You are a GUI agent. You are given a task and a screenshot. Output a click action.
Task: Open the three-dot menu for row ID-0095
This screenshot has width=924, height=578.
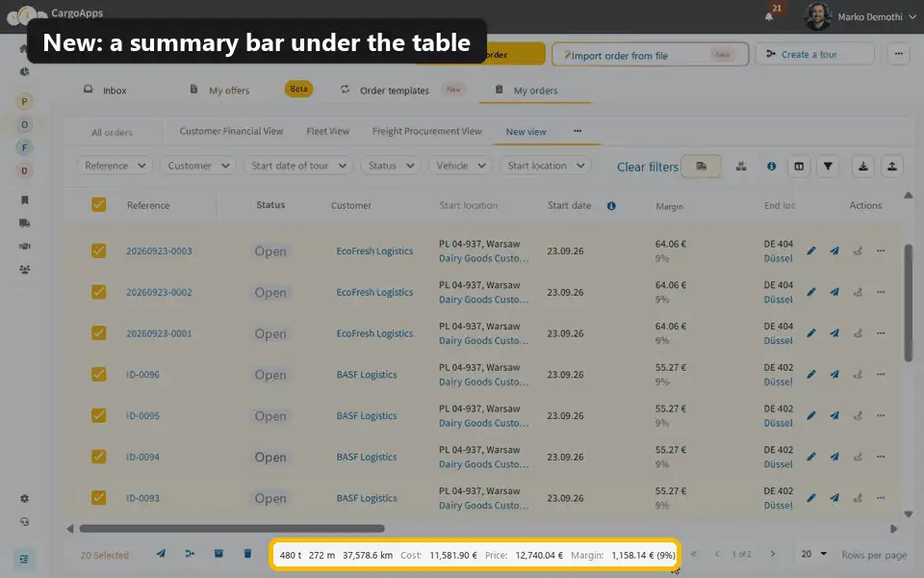(881, 415)
